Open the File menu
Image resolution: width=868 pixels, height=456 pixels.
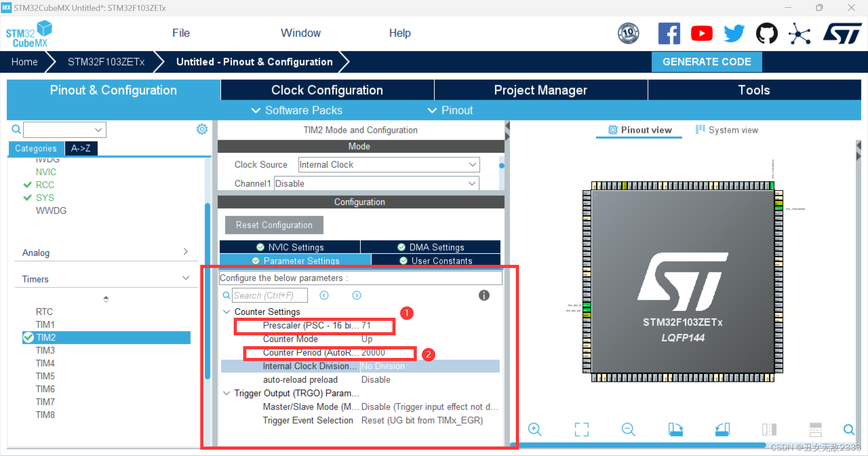[181, 33]
